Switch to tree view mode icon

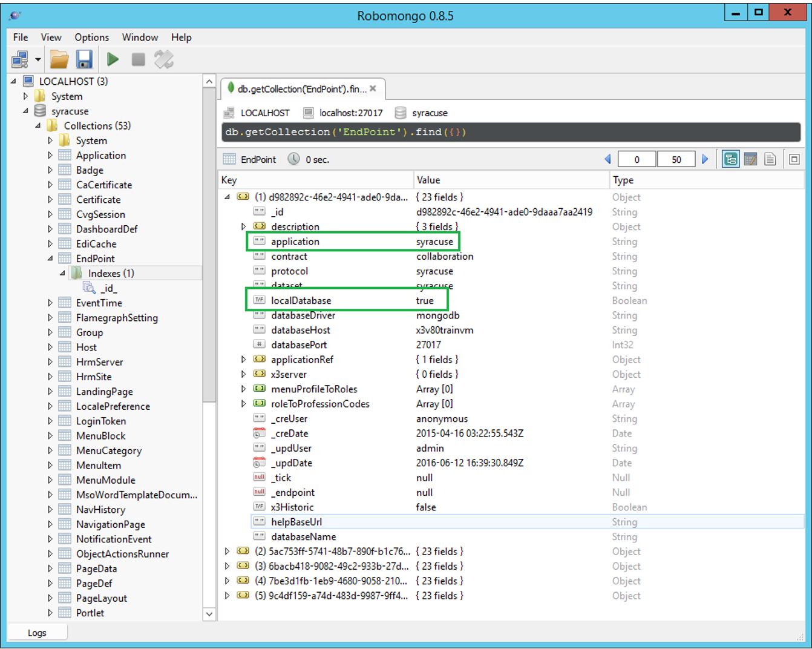tap(731, 159)
